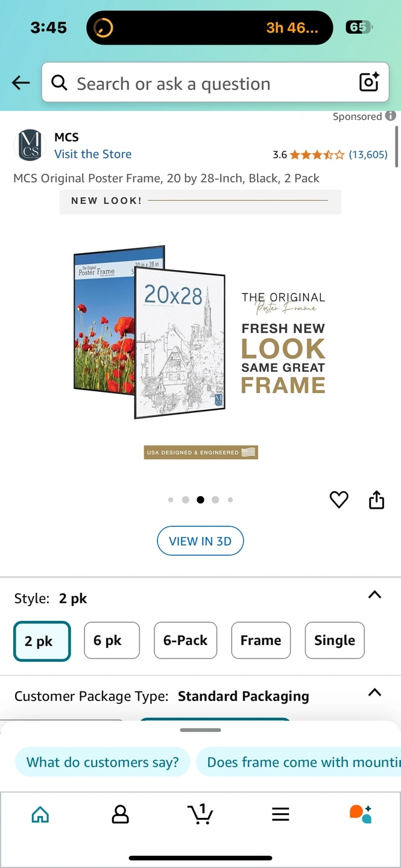
Task: Select the Single style option
Action: [x=335, y=640]
